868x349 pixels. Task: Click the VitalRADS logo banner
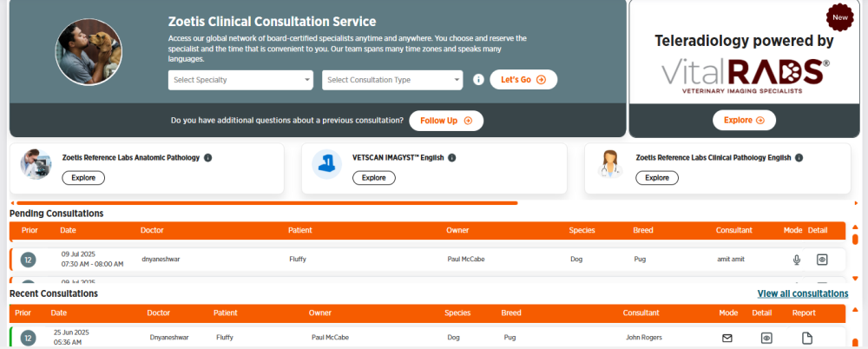[744, 76]
